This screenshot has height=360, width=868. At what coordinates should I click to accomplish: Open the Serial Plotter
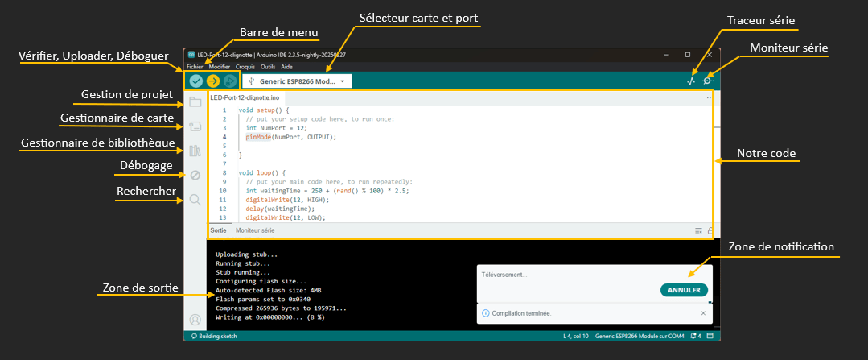(x=691, y=81)
